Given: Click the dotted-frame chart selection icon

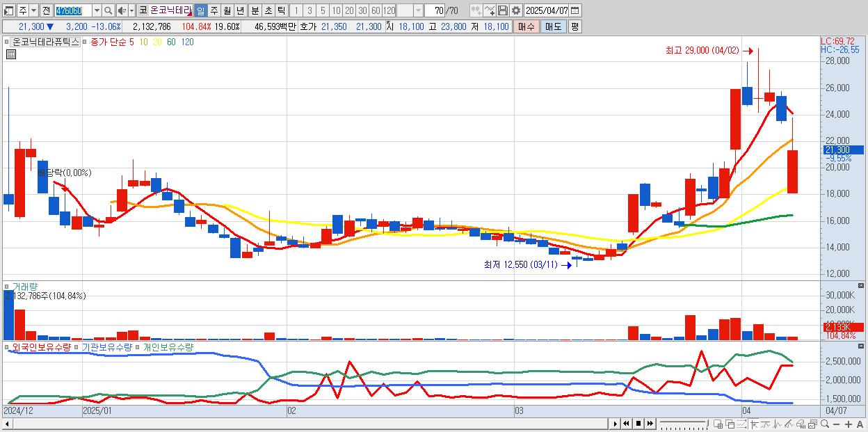Looking at the screenshot, I should pos(741,424).
